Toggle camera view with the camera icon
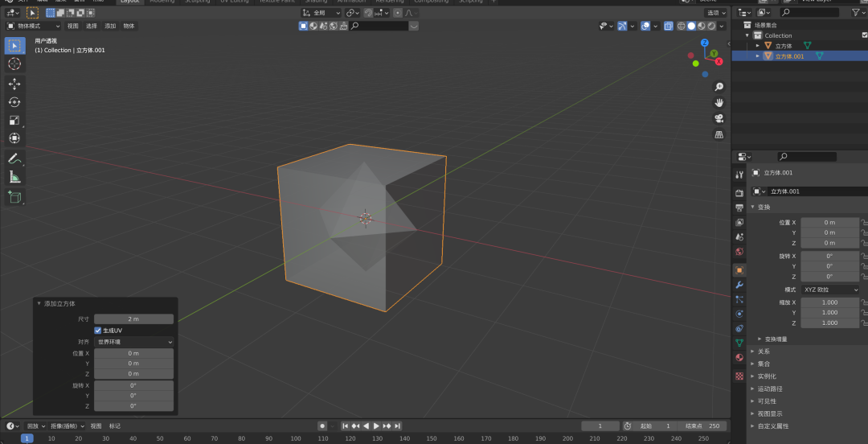Viewport: 868px width, 444px height. coord(719,118)
